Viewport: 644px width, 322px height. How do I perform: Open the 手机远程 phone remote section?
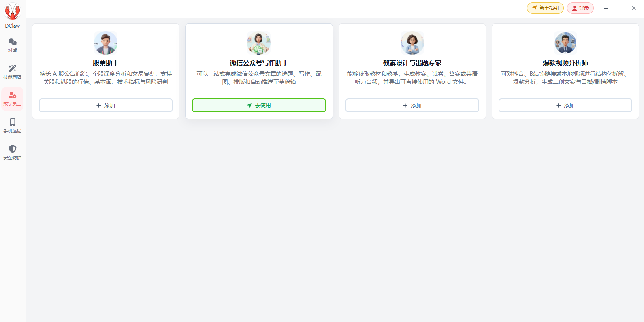pos(13,126)
